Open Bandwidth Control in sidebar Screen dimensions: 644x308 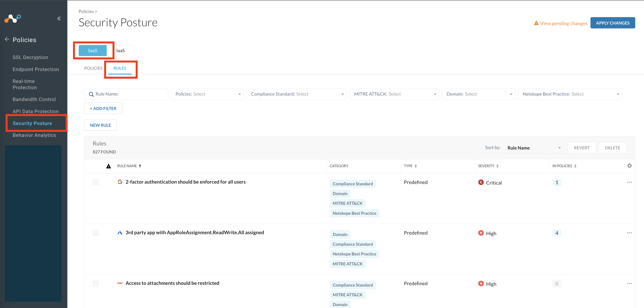pyautogui.click(x=34, y=99)
